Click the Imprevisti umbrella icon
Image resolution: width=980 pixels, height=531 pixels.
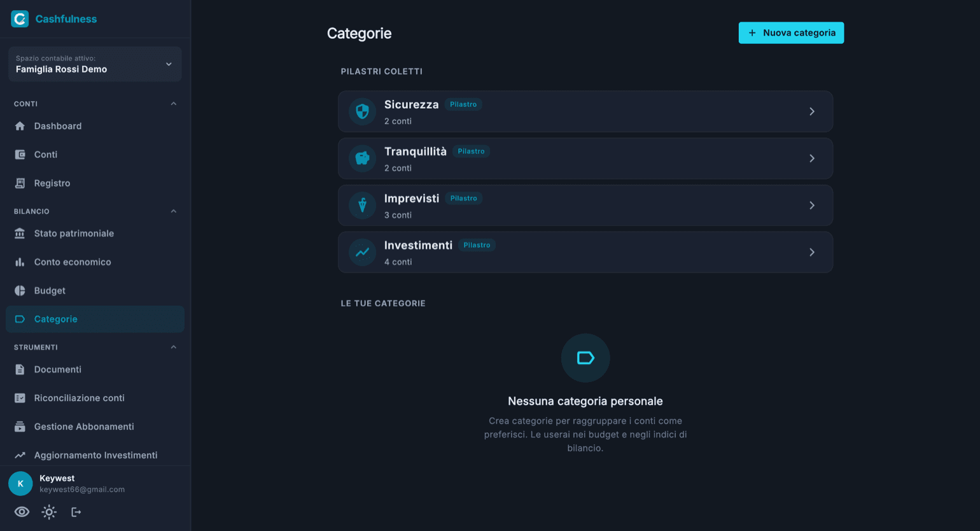(362, 206)
